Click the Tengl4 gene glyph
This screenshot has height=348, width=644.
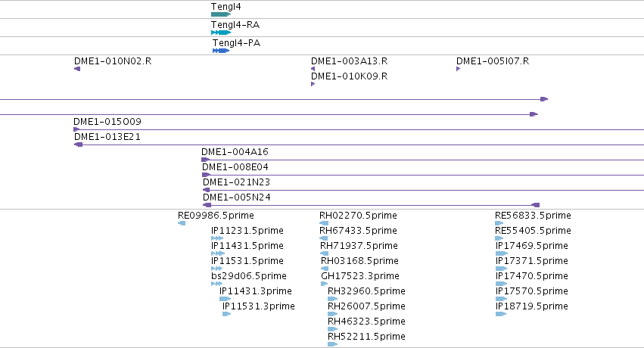coord(221,14)
